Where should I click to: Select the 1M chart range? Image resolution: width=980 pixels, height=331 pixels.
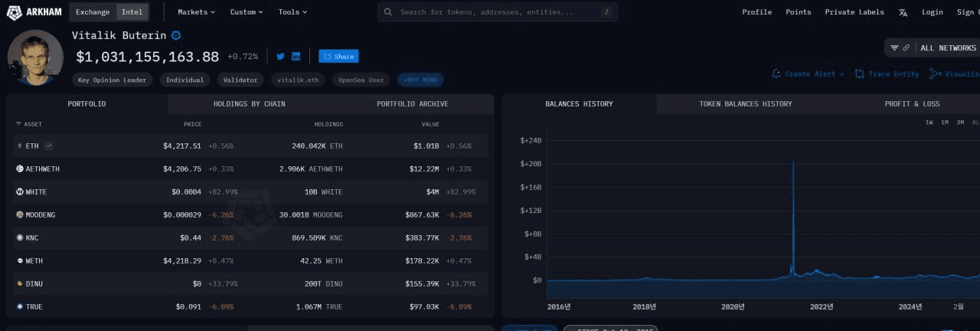tap(945, 123)
